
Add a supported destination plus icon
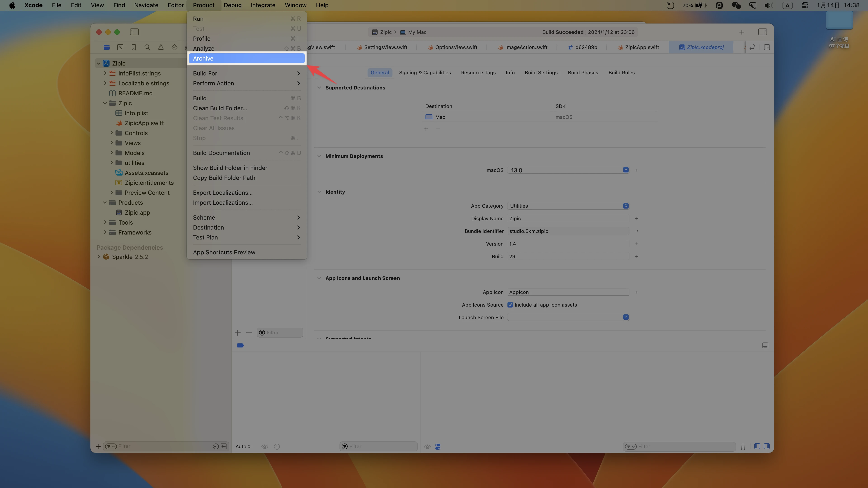click(426, 129)
